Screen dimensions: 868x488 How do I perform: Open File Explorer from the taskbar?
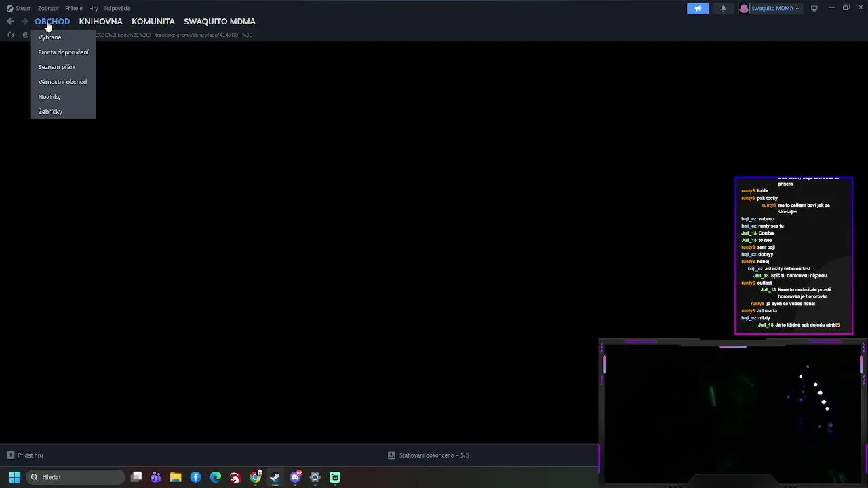pyautogui.click(x=176, y=477)
